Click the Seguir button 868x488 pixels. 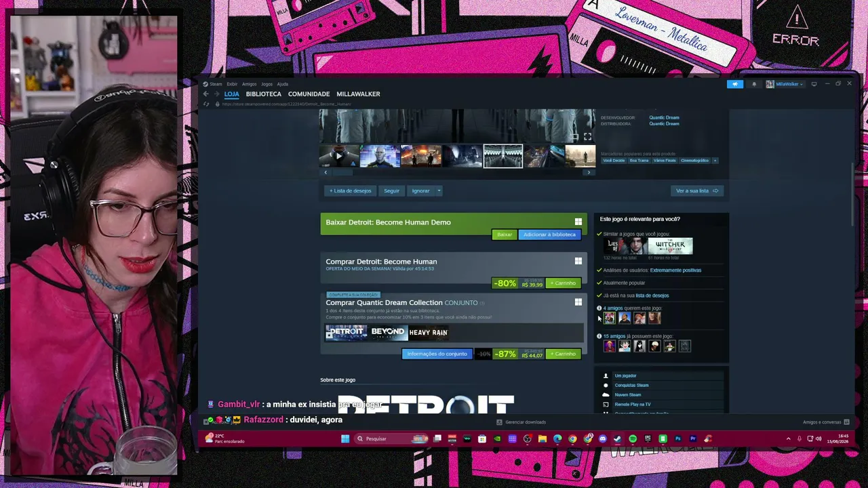(392, 190)
